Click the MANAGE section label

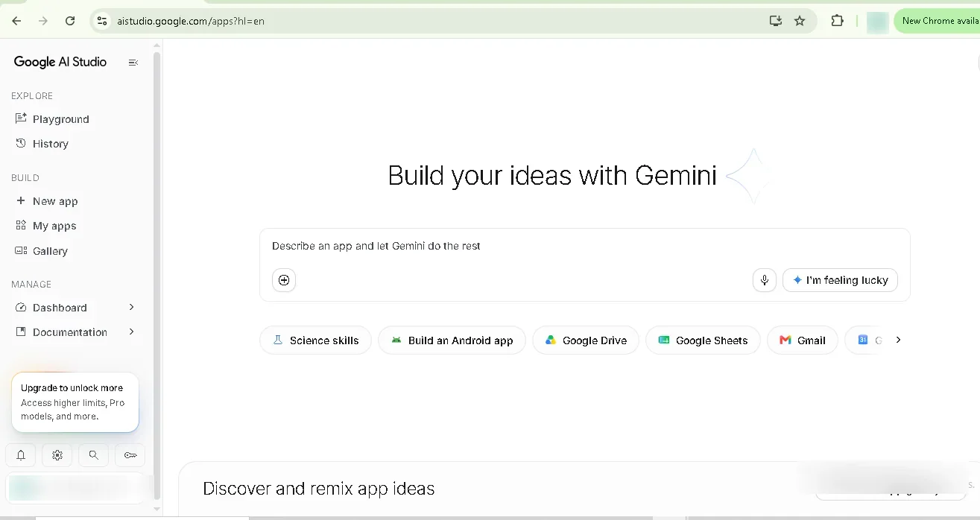31,284
